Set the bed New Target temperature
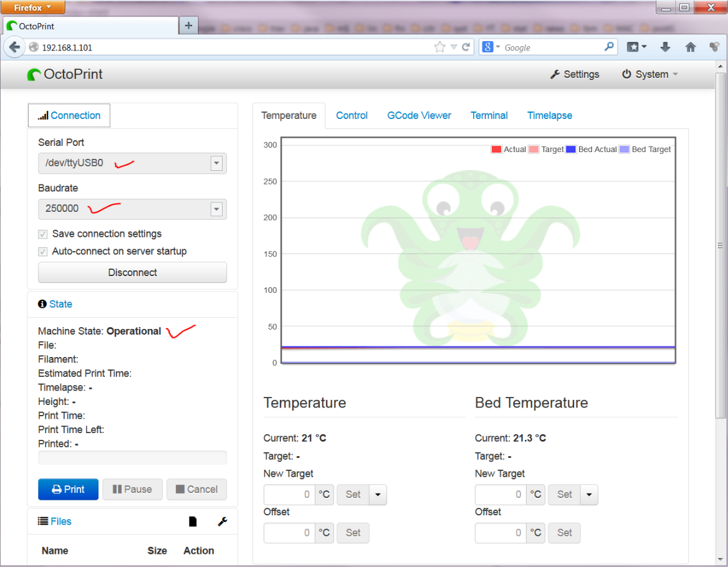 pos(564,495)
